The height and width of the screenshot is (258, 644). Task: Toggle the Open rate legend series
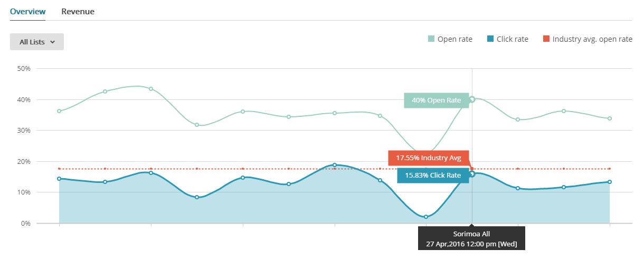(454, 39)
